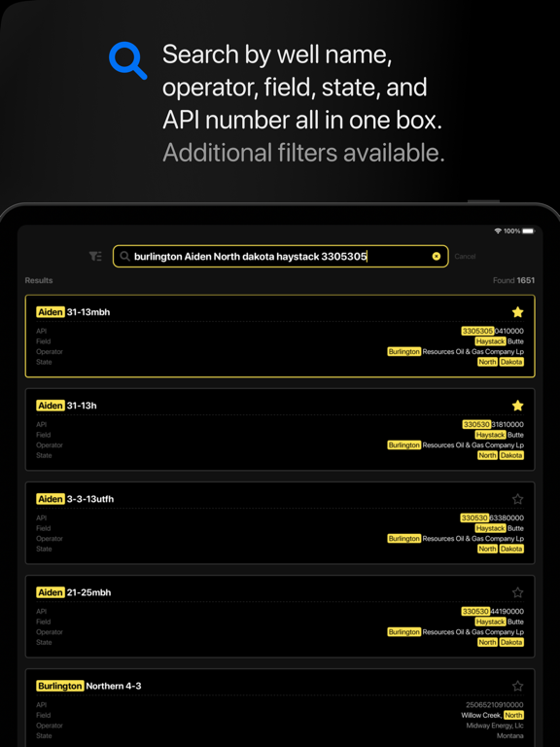Clear the search box text
The height and width of the screenshot is (747, 560).
click(437, 257)
